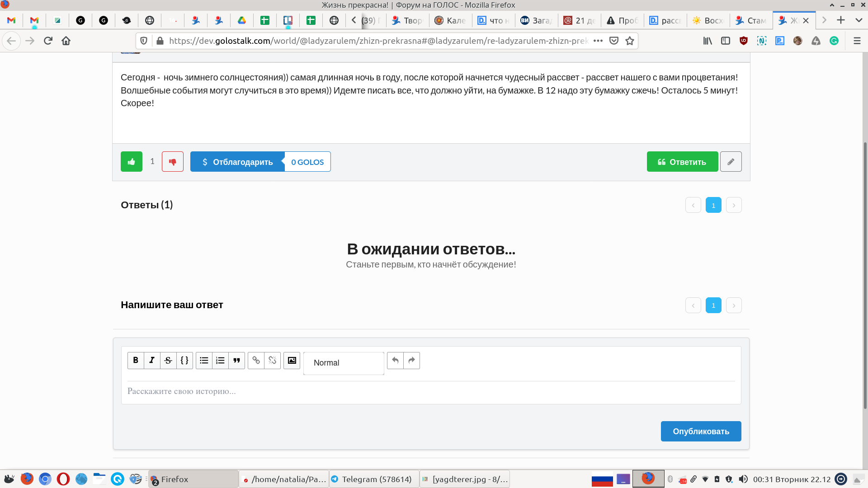Screen dimensions: 868x488
Task: Toggle strikethrough formatting in editor
Action: 168,361
